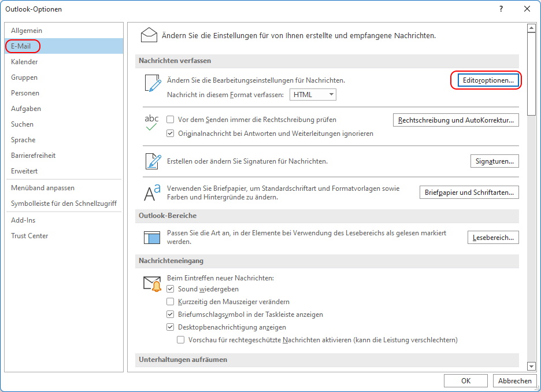Screen dimensions: 541x392
Task: Enable preview for rights-protected messages
Action: [x=180, y=340]
